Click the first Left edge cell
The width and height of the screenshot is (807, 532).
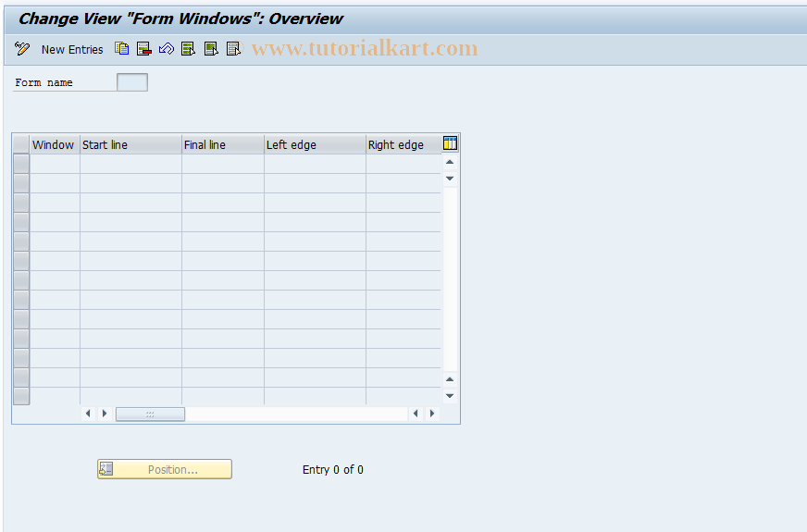coord(315,164)
